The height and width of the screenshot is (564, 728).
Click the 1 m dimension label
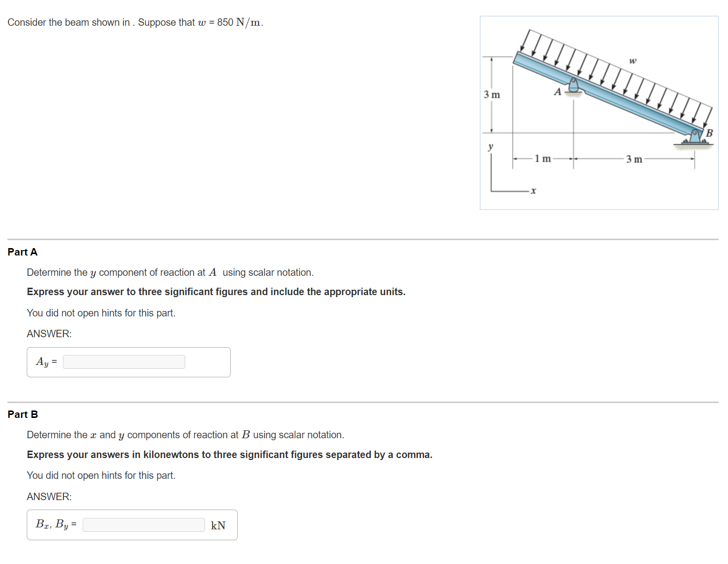click(x=543, y=159)
